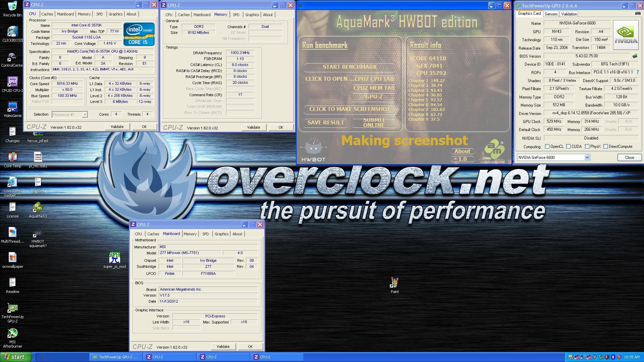Image resolution: width=644 pixels, height=362 pixels.
Task: Open SPD tab in Memory CPU-Z window
Action: pos(236,15)
